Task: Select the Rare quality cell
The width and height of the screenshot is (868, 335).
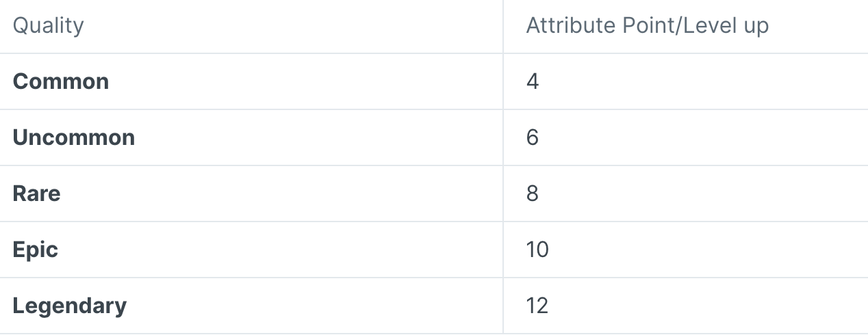Action: pos(37,193)
